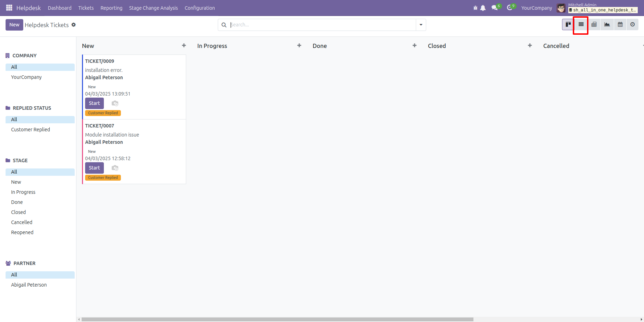This screenshot has height=322, width=644.
Task: Open the YourCompany switcher in the top bar
Action: point(536,8)
